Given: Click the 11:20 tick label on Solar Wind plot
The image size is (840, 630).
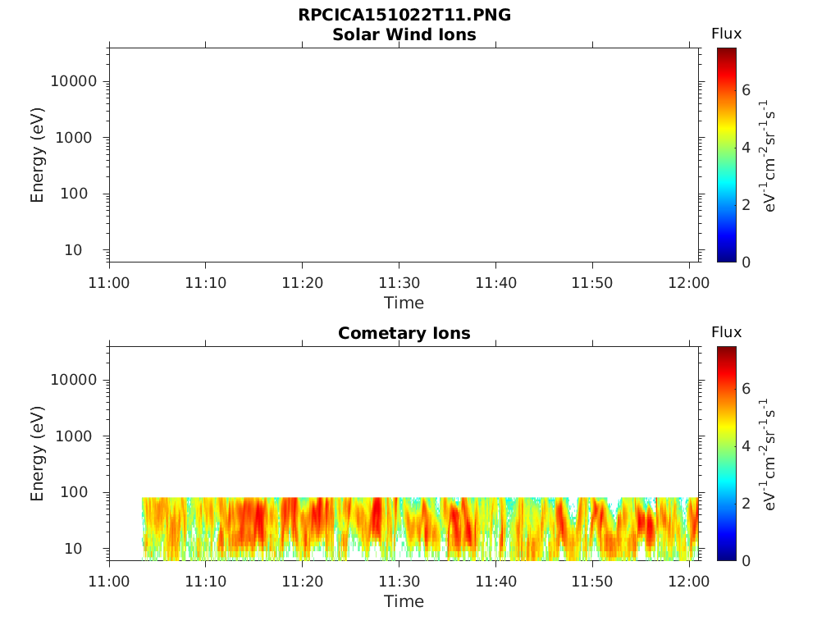Looking at the screenshot, I should click(x=303, y=283).
